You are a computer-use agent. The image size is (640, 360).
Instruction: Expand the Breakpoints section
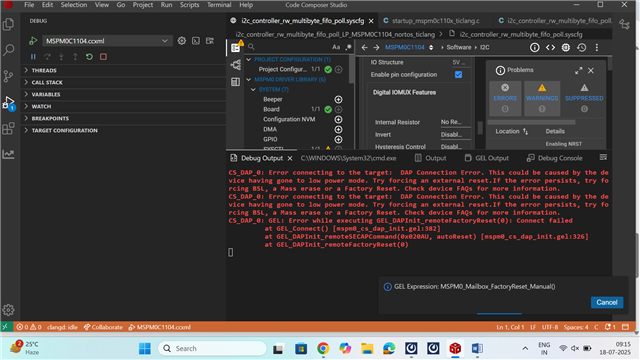(x=123, y=118)
